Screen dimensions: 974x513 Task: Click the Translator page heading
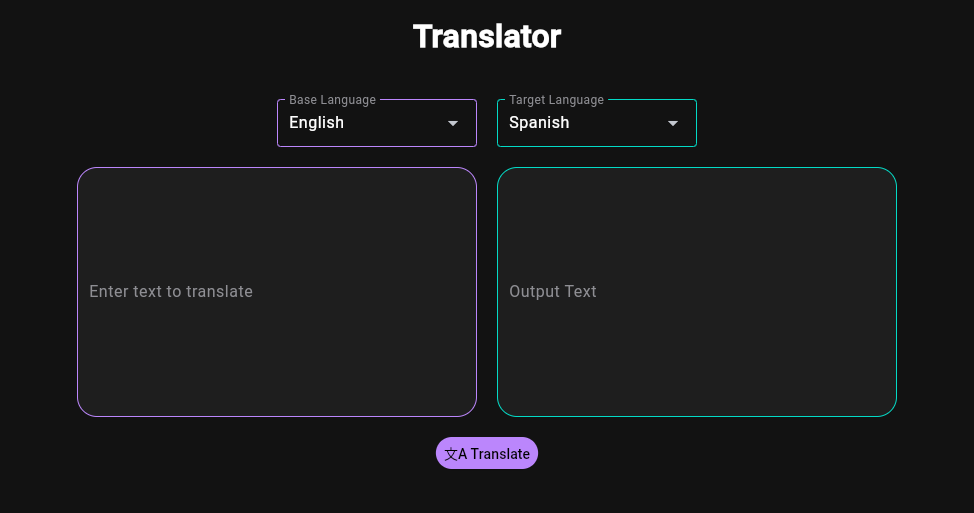(487, 37)
